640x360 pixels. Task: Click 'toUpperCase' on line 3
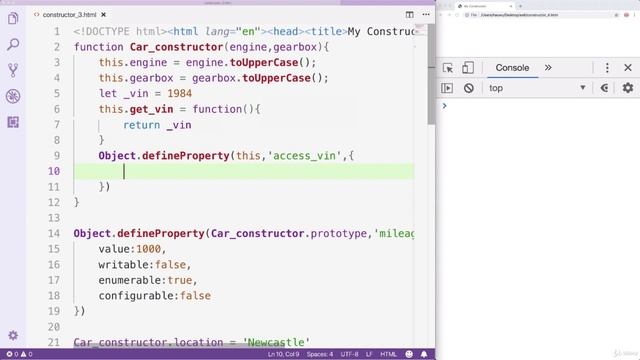tap(264, 62)
